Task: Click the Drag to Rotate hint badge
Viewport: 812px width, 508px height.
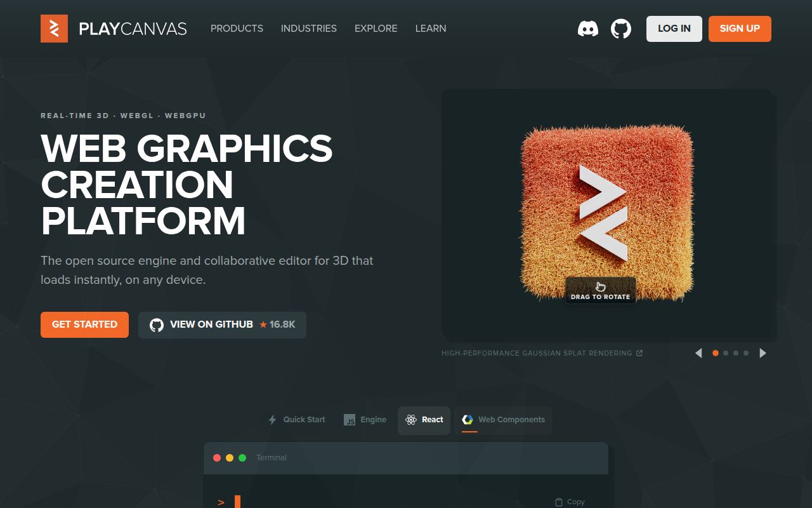Action: [x=601, y=290]
